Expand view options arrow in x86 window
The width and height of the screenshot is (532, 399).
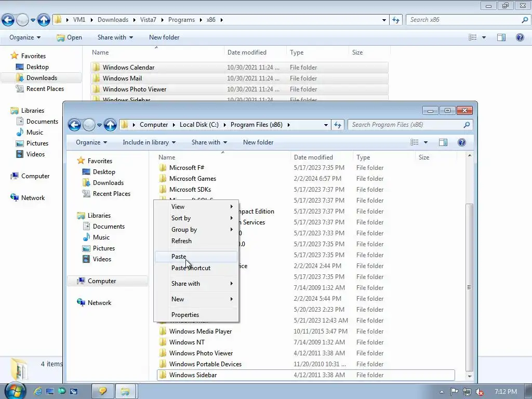(x=484, y=37)
